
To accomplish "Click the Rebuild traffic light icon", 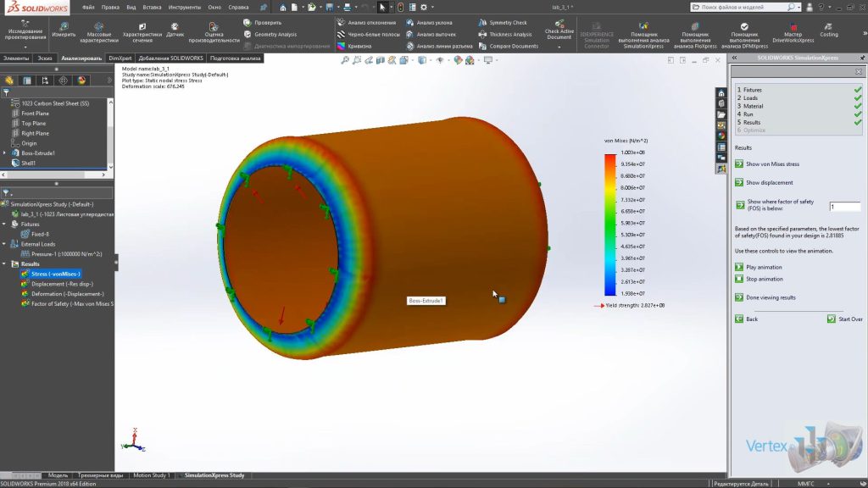I will click(400, 7).
